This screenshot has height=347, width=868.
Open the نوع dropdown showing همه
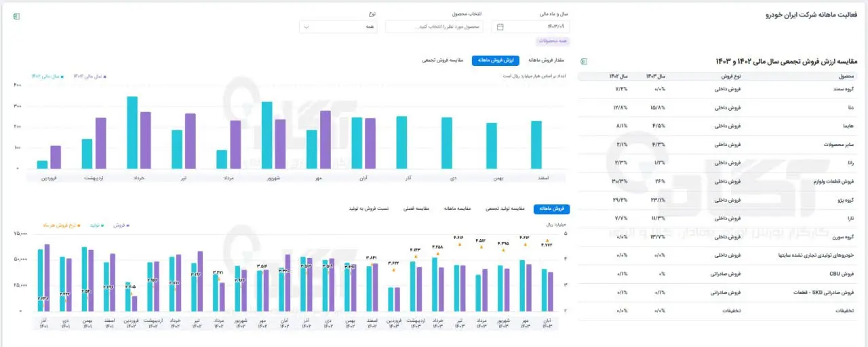tap(339, 26)
